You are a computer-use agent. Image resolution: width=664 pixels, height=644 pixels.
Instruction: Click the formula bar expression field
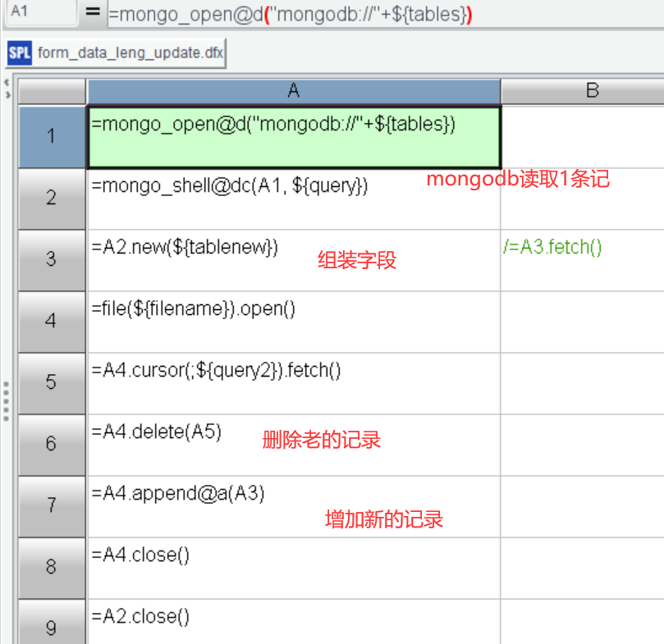tap(386, 15)
